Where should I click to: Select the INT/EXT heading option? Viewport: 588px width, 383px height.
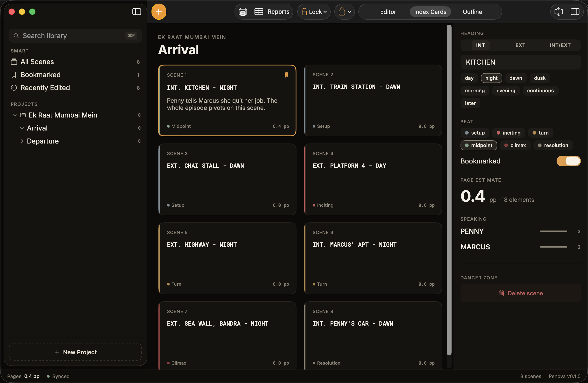click(560, 45)
